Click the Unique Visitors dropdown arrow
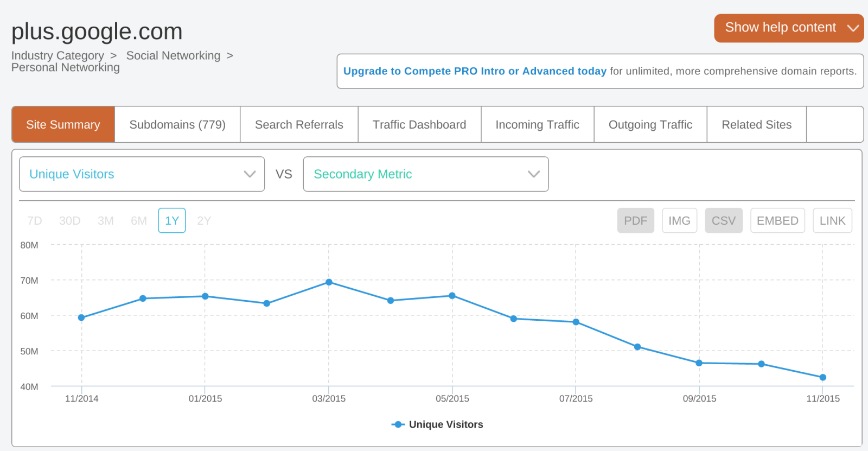The width and height of the screenshot is (868, 451). pyautogui.click(x=250, y=174)
